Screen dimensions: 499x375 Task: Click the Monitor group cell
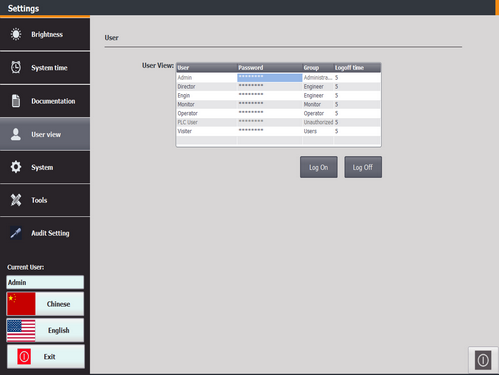click(x=318, y=104)
